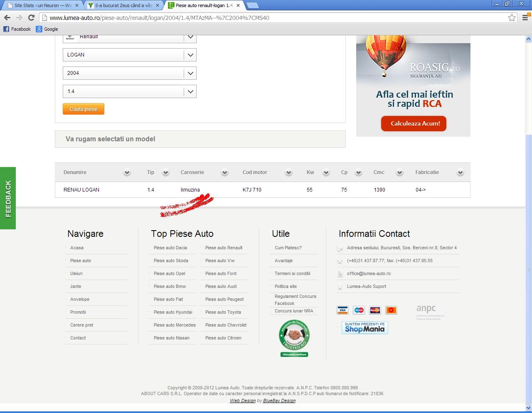This screenshot has width=532, height=413.
Task: Bookmark page with the star icon
Action: pos(512,17)
